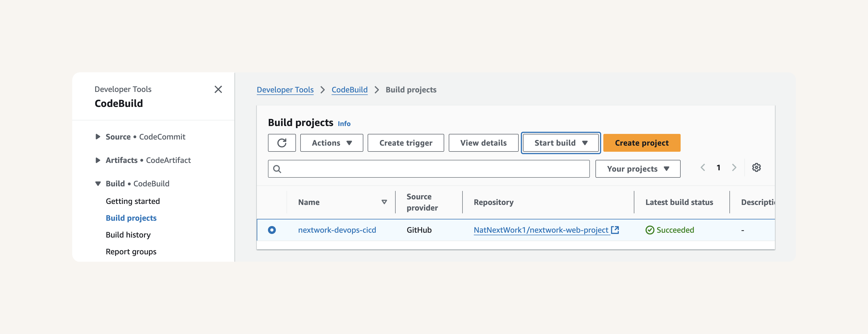
Task: Go to previous page arrow
Action: 703,168
